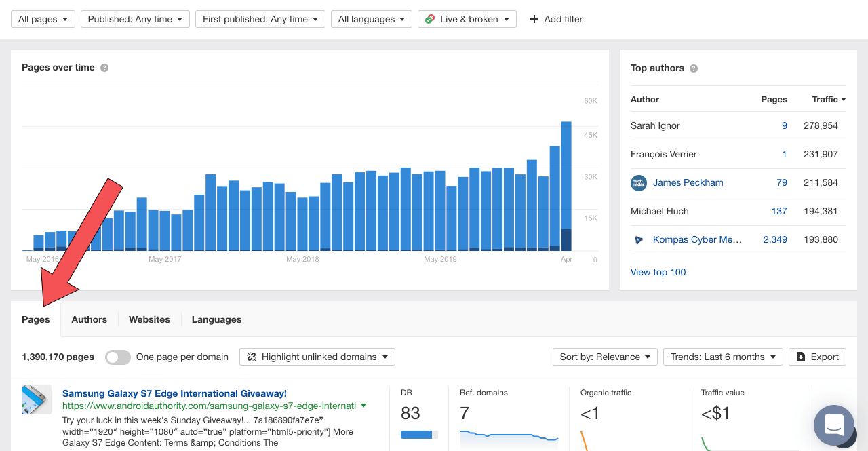Click the Export button
Viewport: 868px width, 451px height.
[817, 357]
